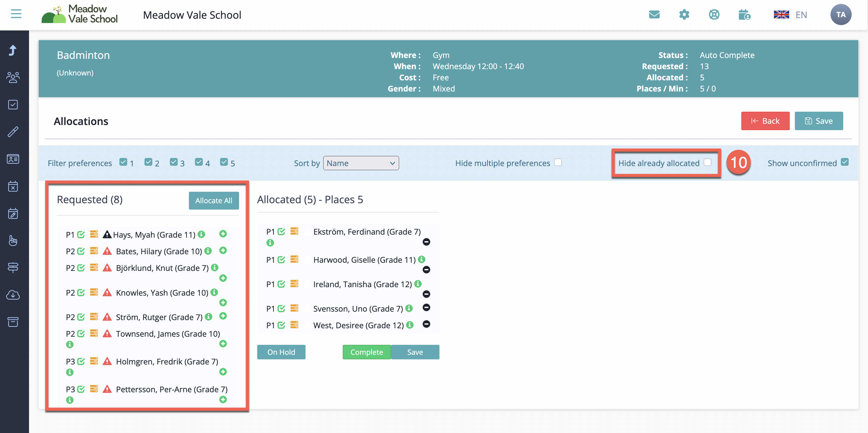Open the pencil ruler sidebar icon
The width and height of the screenshot is (868, 433).
point(13,132)
